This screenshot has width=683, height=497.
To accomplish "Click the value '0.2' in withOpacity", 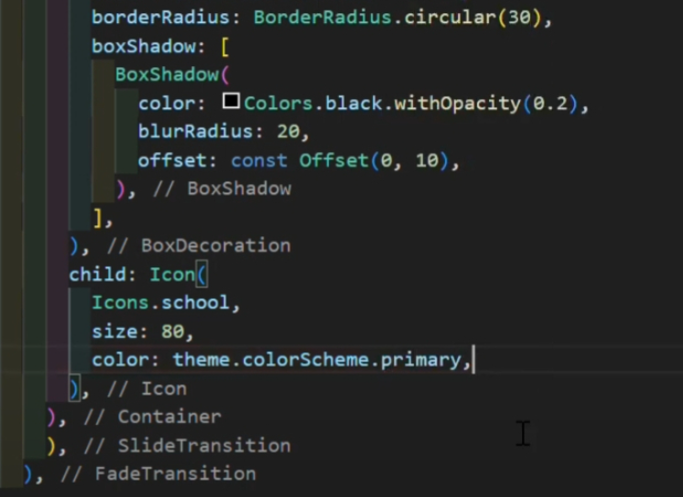I will pyautogui.click(x=551, y=104).
